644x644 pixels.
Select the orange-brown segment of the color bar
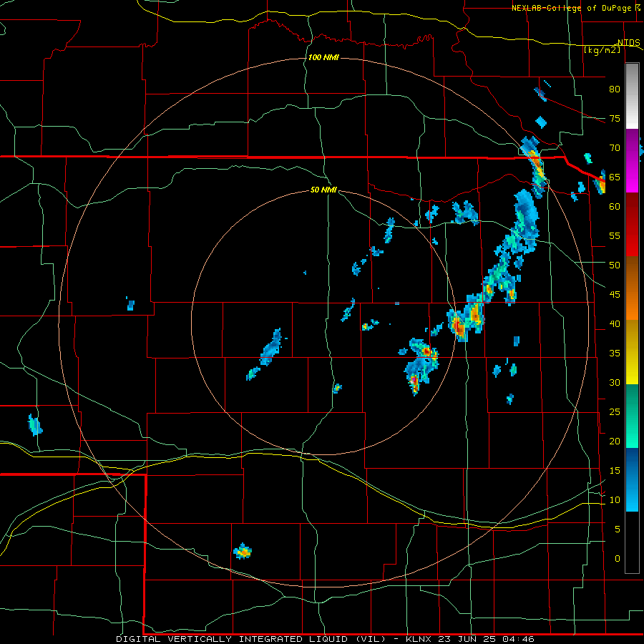coord(632,288)
